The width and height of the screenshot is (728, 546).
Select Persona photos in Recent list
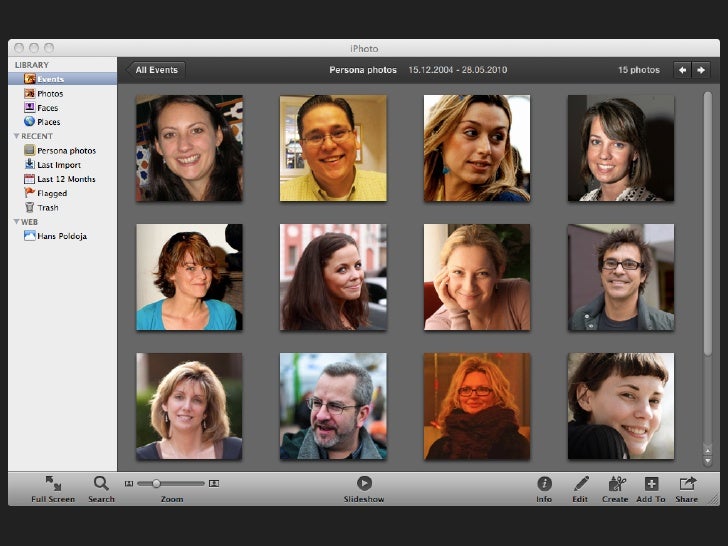point(62,150)
